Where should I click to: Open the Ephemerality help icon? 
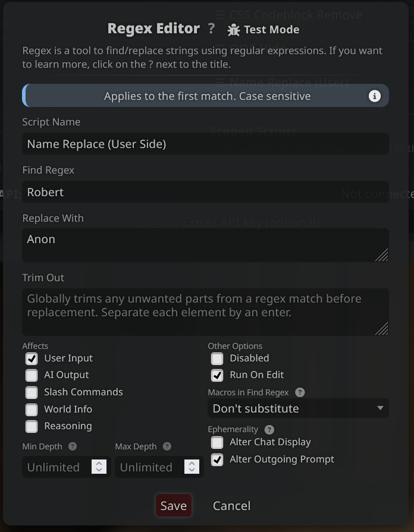pos(269,430)
